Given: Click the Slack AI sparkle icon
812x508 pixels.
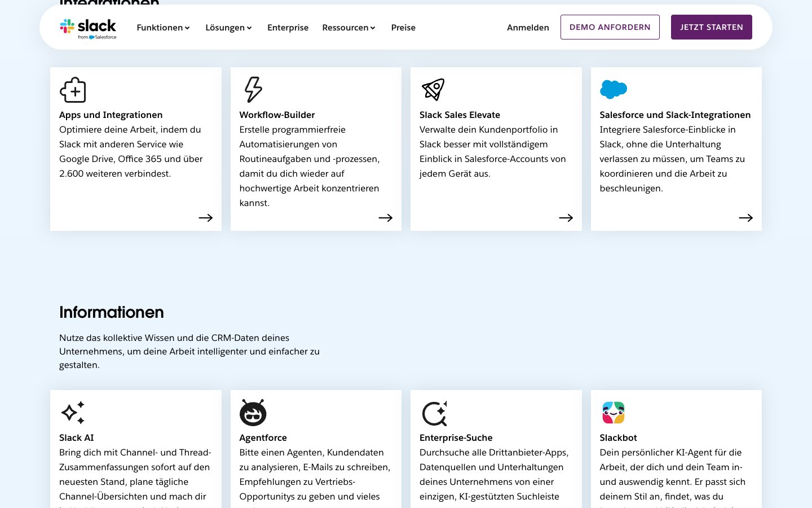Looking at the screenshot, I should pos(73,413).
